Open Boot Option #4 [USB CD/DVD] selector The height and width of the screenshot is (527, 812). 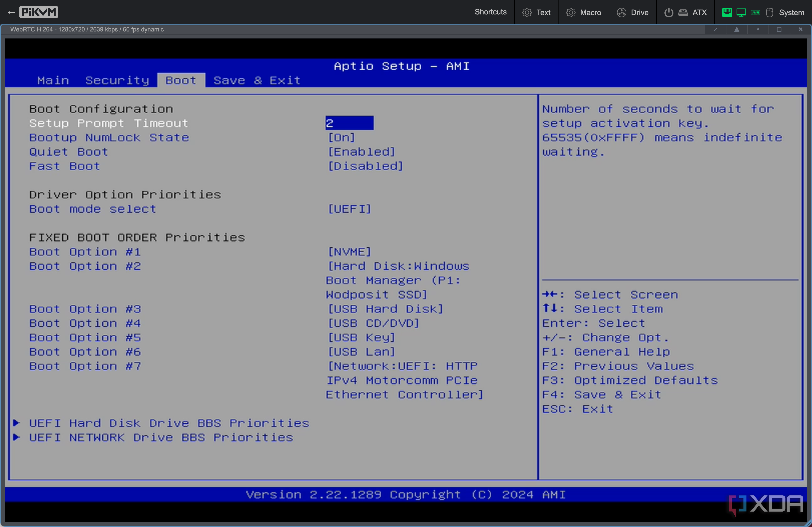[373, 323]
